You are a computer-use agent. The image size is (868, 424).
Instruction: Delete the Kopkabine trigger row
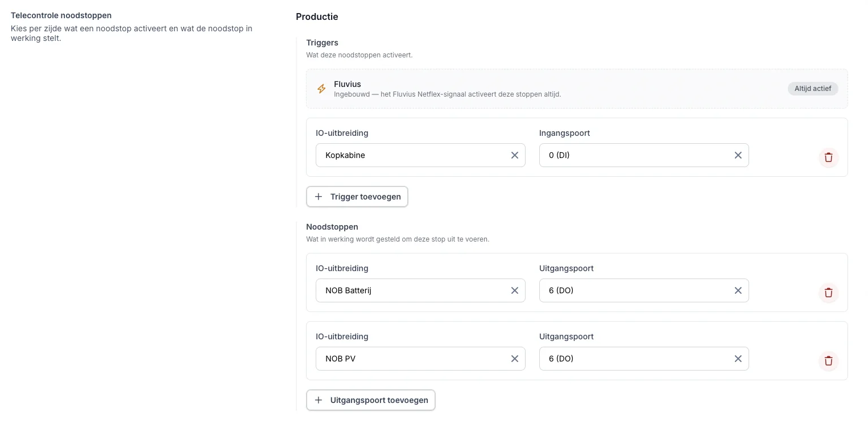(x=829, y=157)
